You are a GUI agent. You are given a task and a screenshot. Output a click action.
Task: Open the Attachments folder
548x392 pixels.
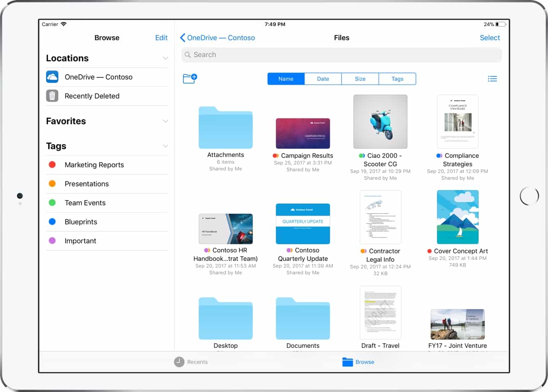225,128
